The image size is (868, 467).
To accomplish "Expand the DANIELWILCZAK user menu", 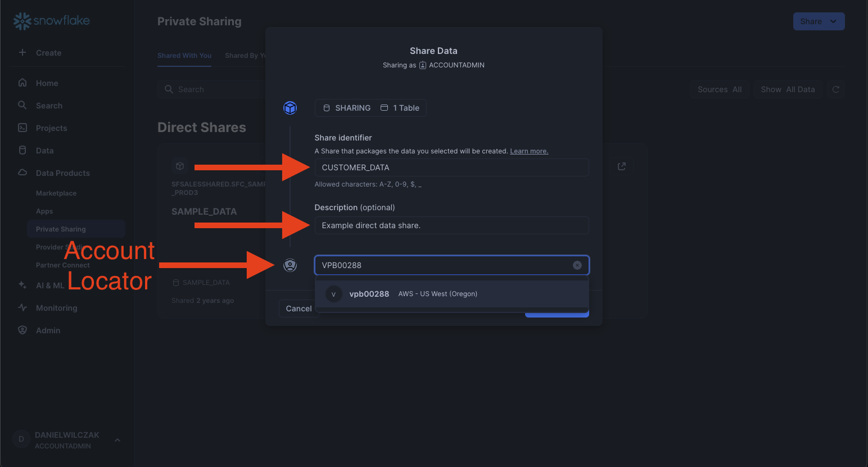I will pos(117,440).
